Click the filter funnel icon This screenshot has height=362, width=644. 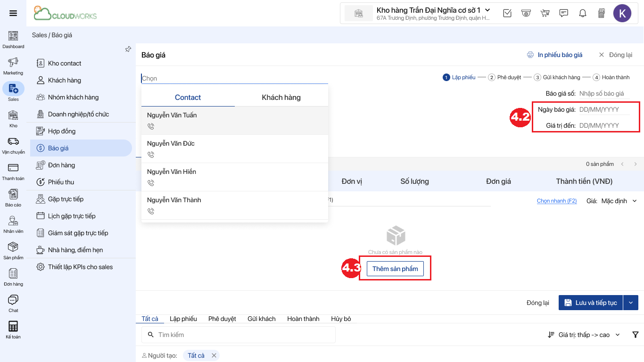point(636,335)
